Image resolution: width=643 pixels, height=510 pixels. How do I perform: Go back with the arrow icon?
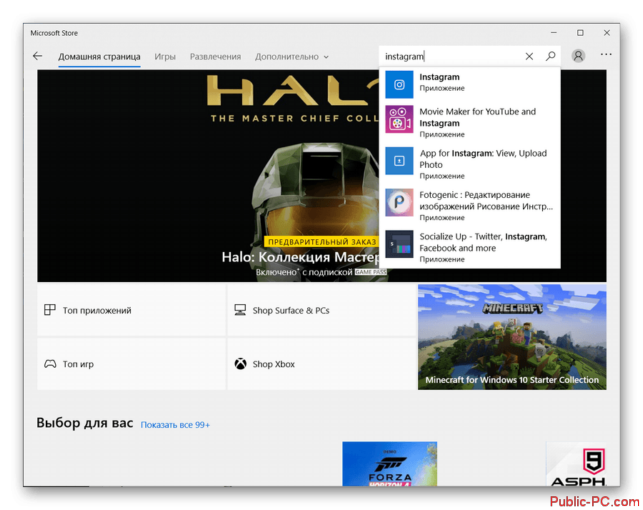[37, 56]
